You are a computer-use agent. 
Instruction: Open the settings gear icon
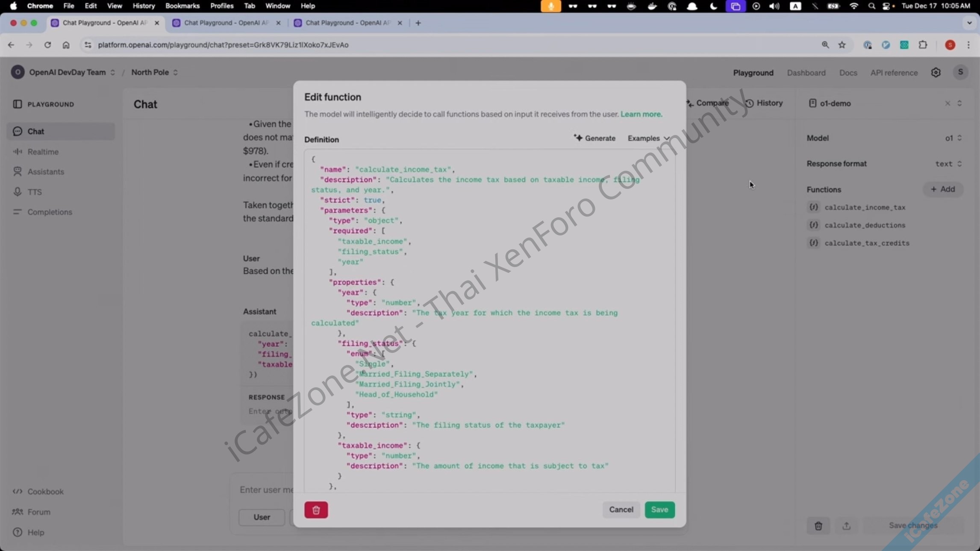[x=936, y=73]
